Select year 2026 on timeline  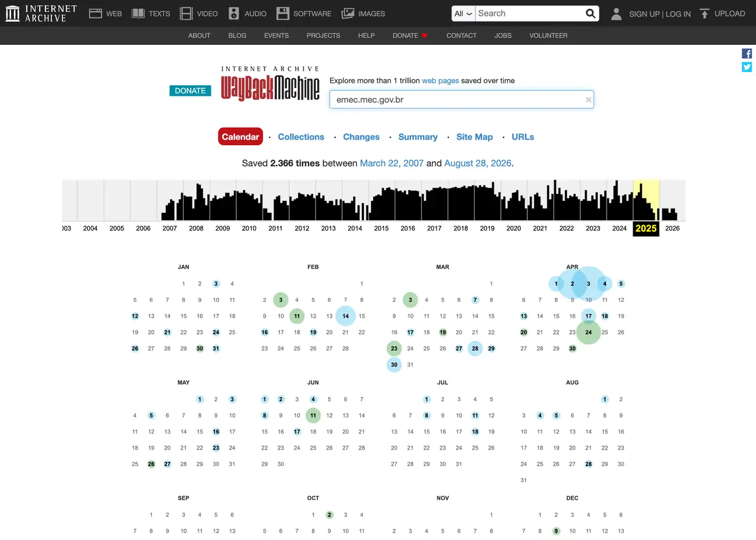coord(672,228)
